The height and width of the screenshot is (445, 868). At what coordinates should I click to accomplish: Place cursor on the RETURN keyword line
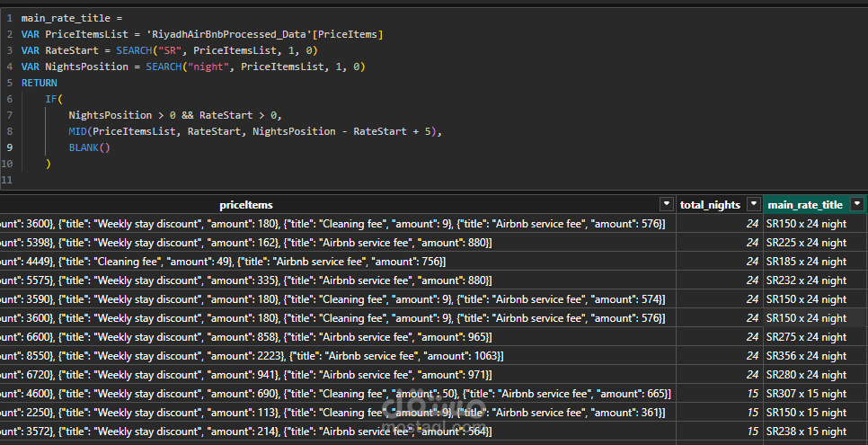[39, 83]
